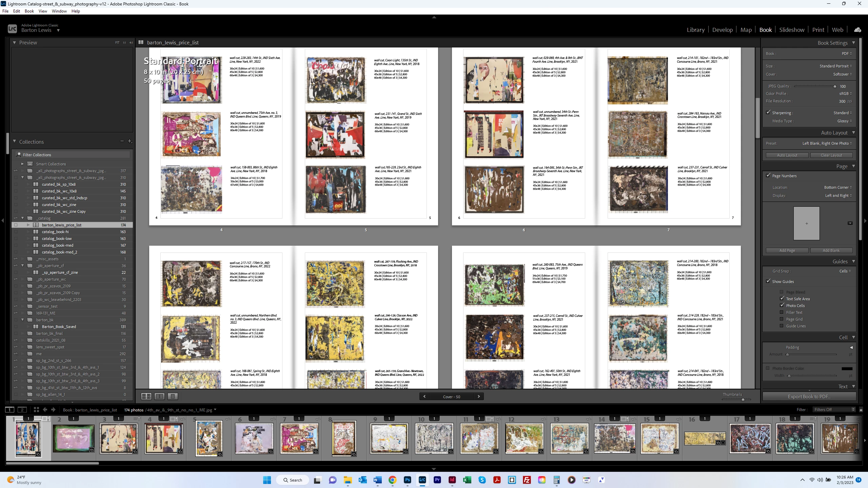Open the Size dropdown Standard Portrait
Viewport: 868px width, 488px height.
pyautogui.click(x=835, y=66)
